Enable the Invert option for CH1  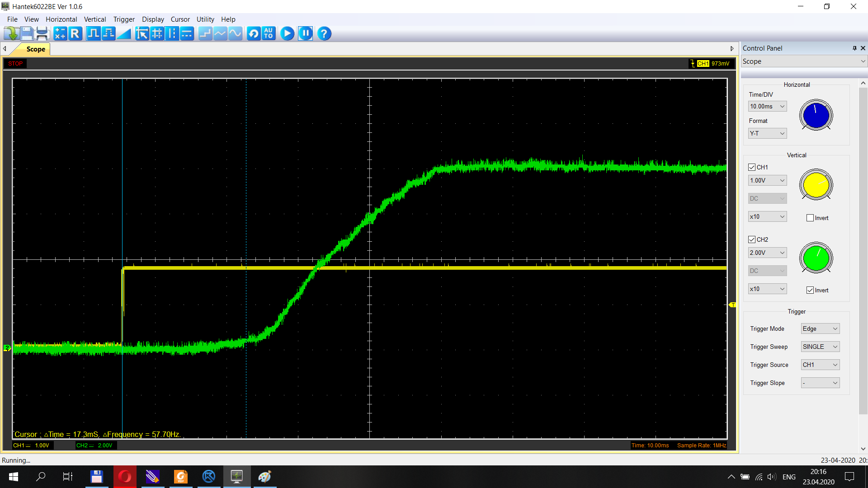coord(810,218)
